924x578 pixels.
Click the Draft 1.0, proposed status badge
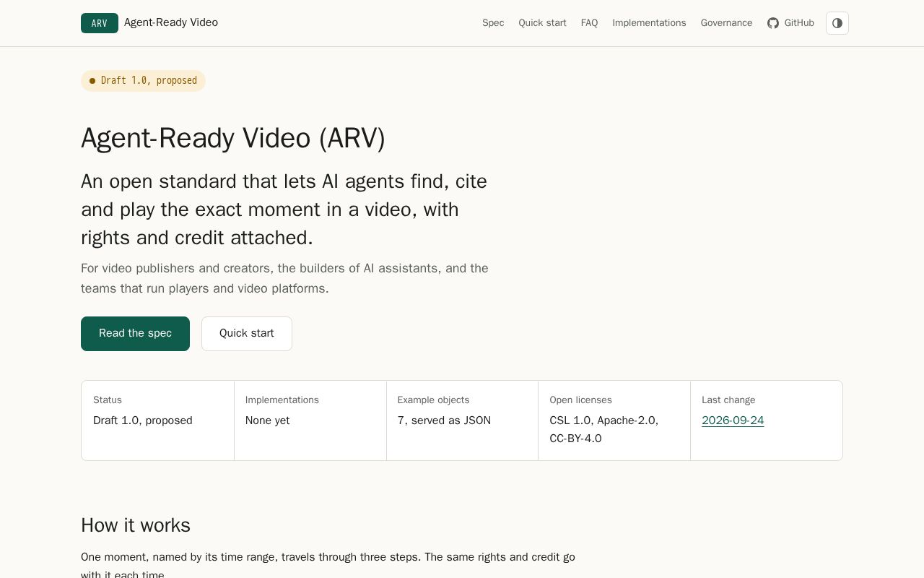(143, 81)
